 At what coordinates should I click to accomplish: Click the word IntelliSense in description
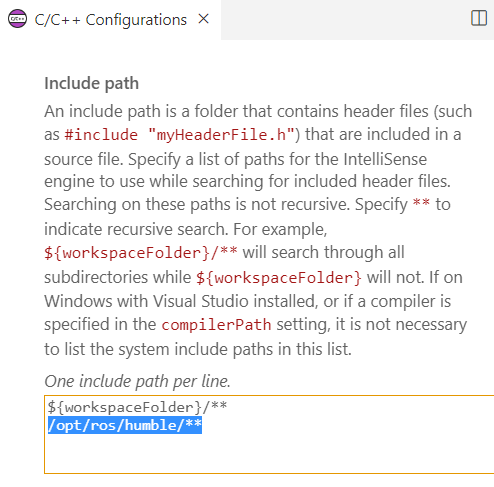pyautogui.click(x=385, y=159)
